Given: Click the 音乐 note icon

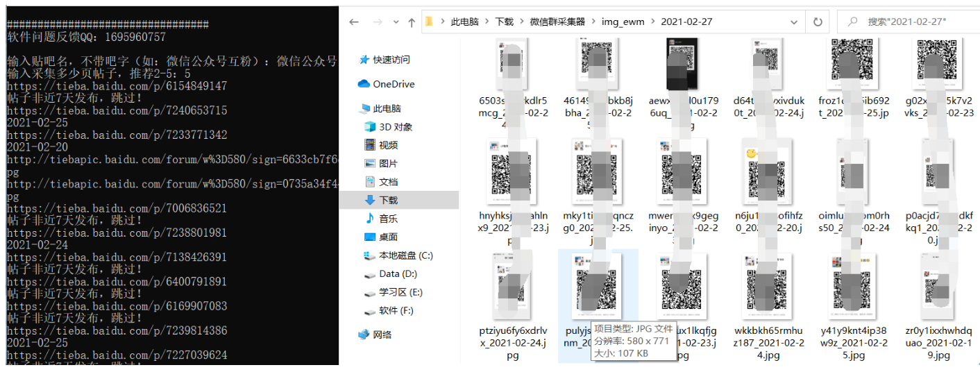Looking at the screenshot, I should click(x=370, y=219).
